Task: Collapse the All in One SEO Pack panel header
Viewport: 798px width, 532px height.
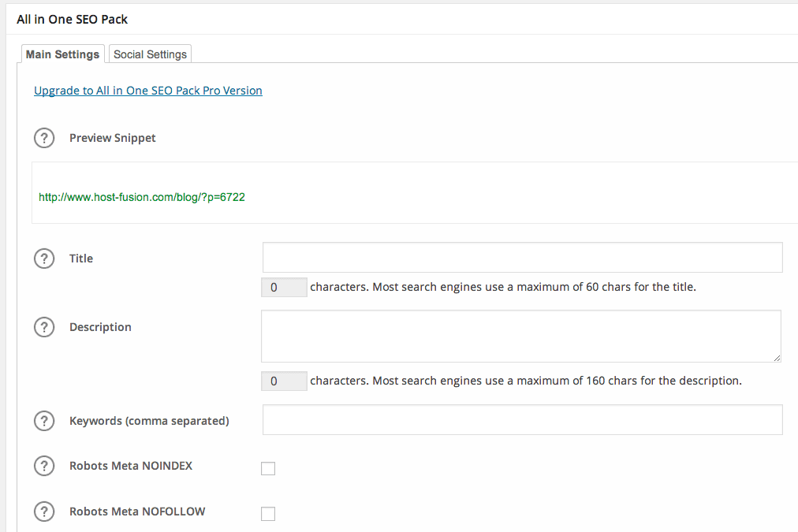Action: pos(72,19)
